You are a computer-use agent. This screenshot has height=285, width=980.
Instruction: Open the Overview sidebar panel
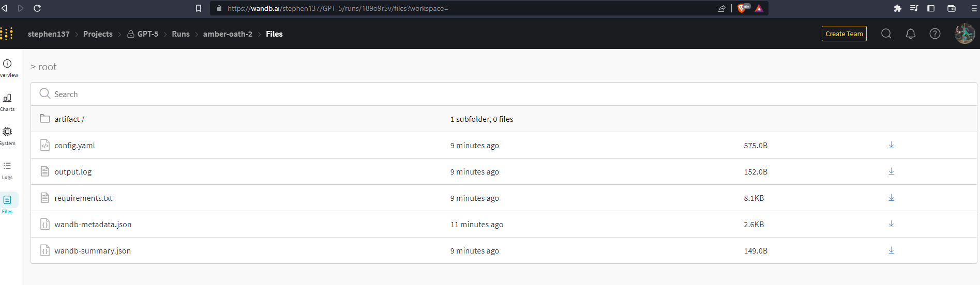[x=8, y=68]
